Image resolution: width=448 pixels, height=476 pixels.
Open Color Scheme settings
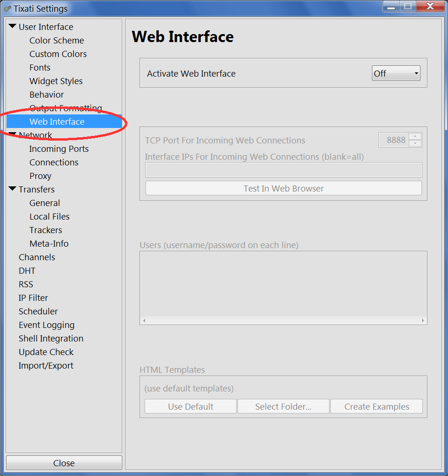[x=57, y=40]
